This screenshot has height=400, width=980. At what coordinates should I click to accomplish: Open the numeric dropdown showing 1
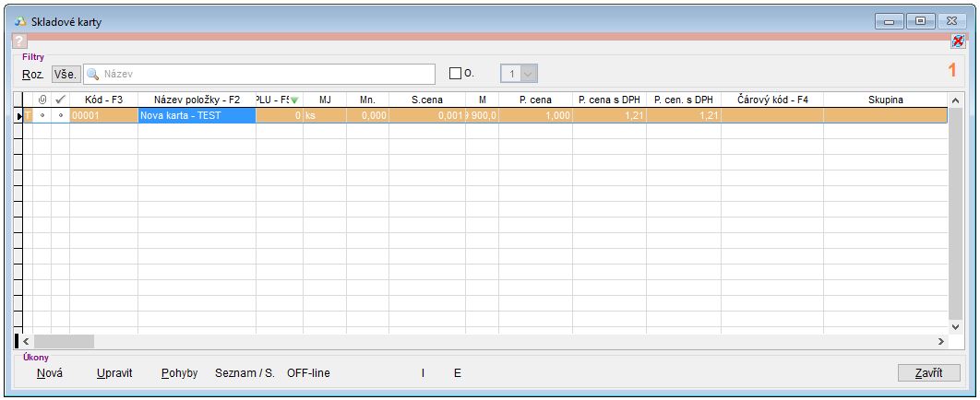coord(529,74)
